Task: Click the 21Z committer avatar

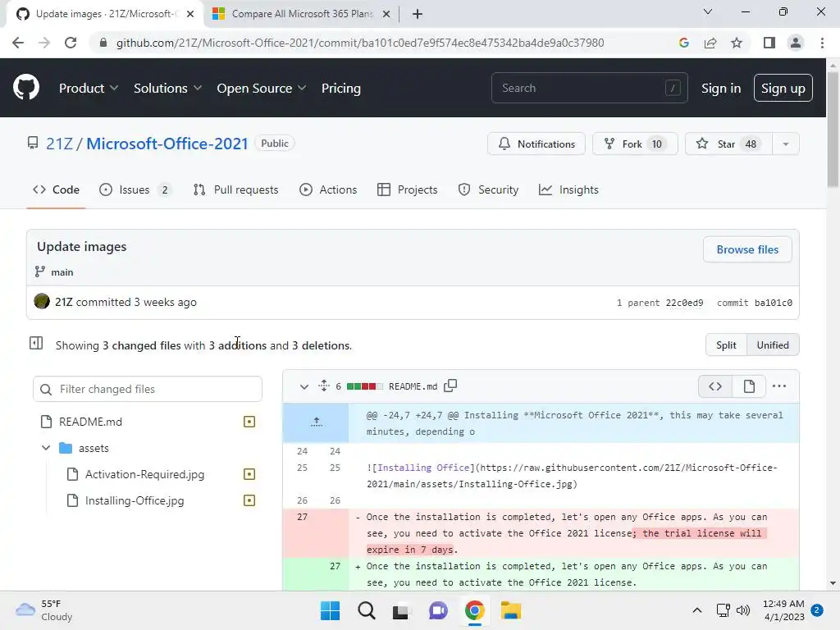Action: [42, 302]
